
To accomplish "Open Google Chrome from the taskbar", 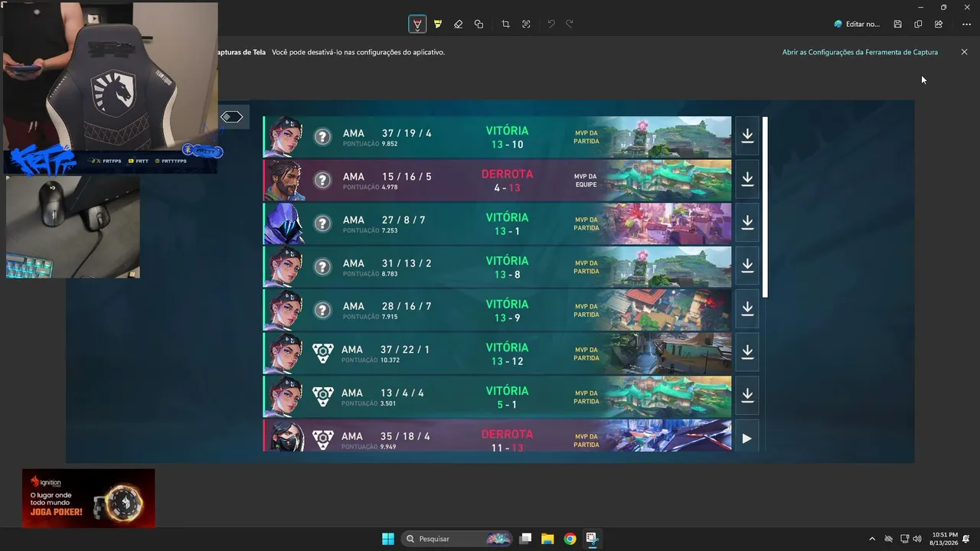I will click(570, 539).
